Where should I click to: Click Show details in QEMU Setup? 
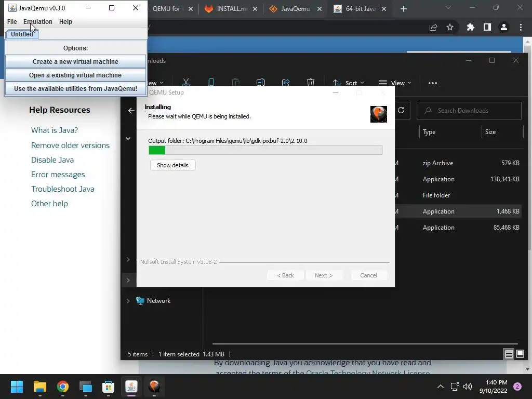[172, 165]
